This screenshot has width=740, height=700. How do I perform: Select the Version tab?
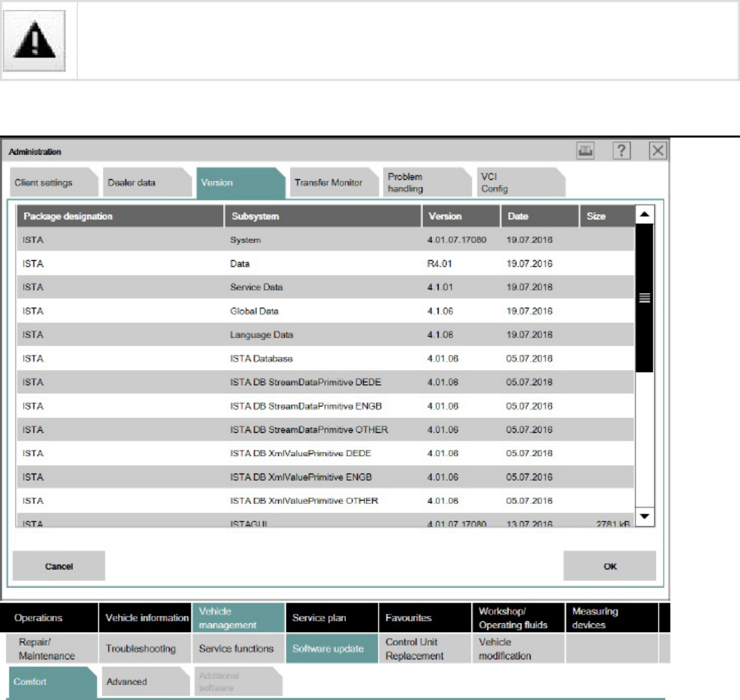(240, 182)
